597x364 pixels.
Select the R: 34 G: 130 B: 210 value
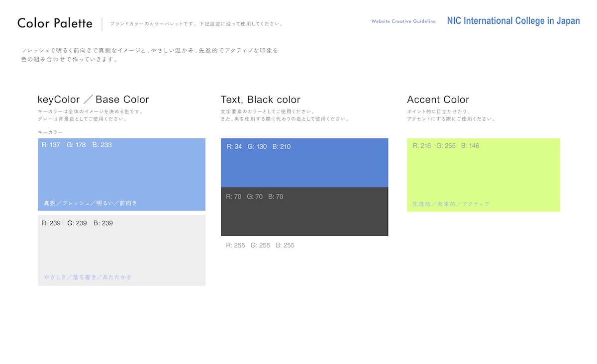[x=258, y=147]
